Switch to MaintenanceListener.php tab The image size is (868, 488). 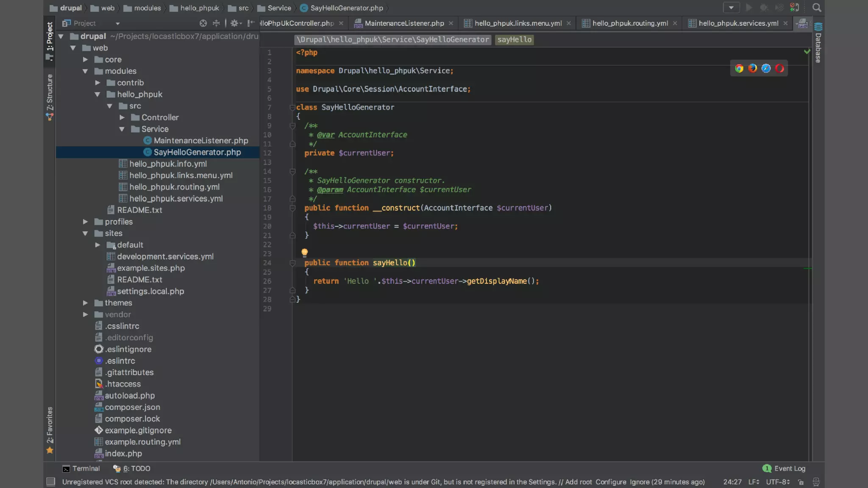[x=404, y=23]
